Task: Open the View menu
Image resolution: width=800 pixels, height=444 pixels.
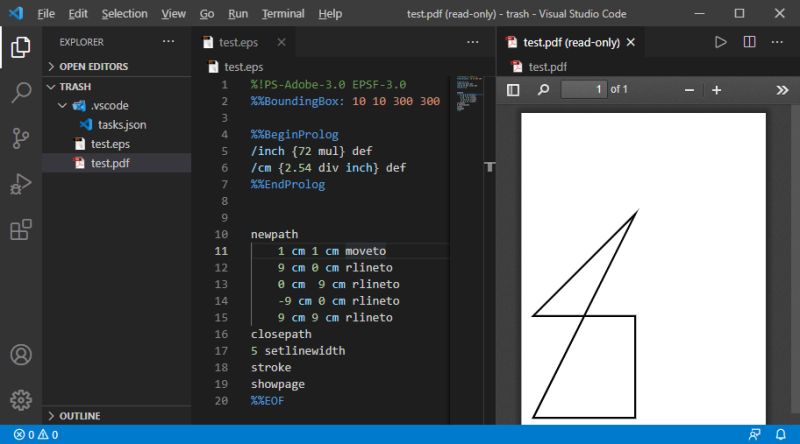Action: click(x=173, y=14)
